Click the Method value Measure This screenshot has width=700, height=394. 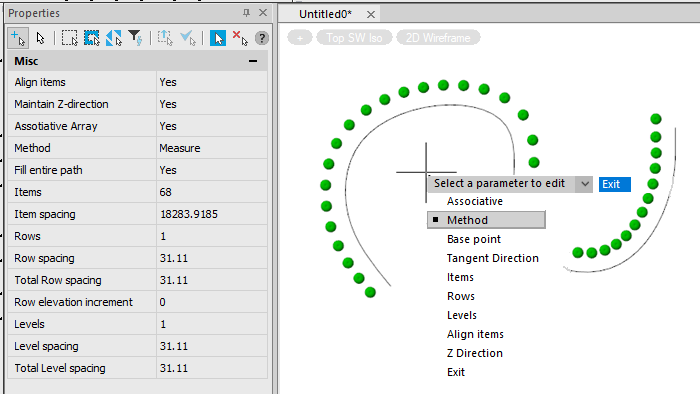click(212, 148)
